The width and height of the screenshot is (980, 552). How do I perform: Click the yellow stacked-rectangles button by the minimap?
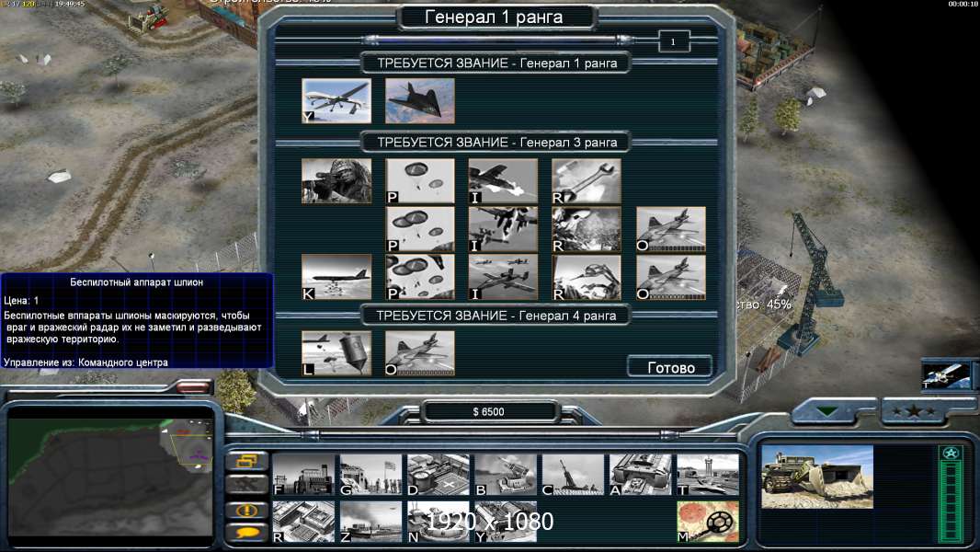click(x=247, y=461)
